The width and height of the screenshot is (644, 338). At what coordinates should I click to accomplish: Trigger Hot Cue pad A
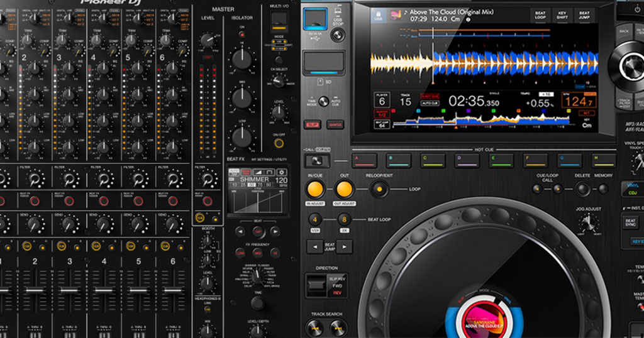(x=364, y=161)
